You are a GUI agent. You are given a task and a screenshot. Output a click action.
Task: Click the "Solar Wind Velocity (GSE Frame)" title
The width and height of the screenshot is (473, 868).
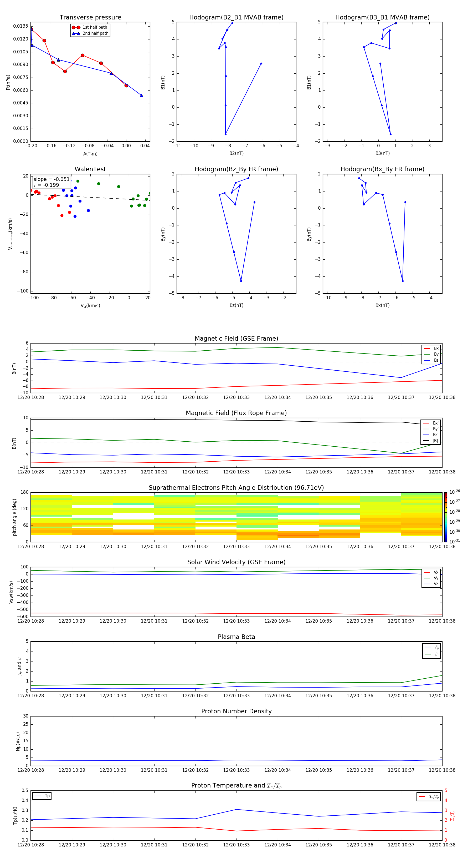click(236, 562)
